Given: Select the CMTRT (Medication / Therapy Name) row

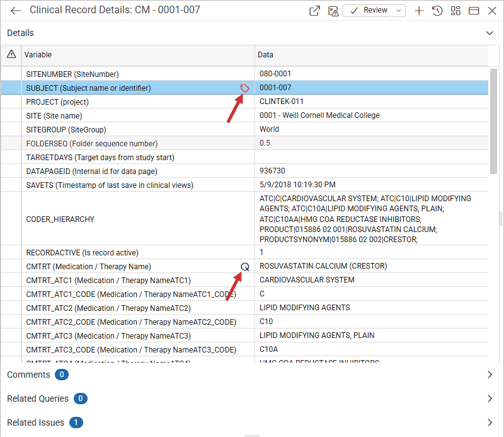Looking at the screenshot, I should pyautogui.click(x=244, y=266).
